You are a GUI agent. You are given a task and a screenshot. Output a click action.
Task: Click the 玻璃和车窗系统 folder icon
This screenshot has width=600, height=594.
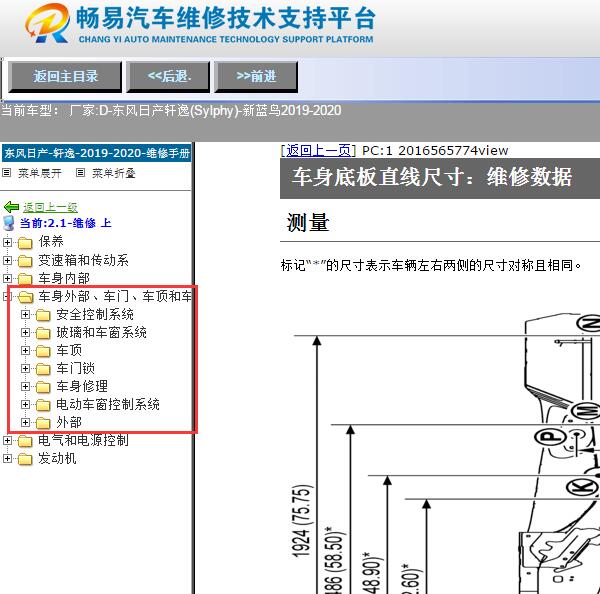pos(43,333)
